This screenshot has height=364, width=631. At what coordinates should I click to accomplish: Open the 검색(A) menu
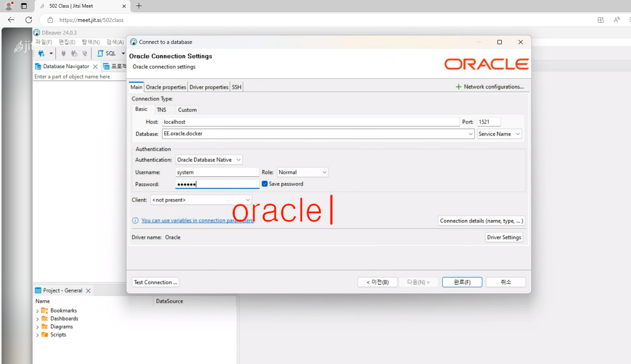115,42
